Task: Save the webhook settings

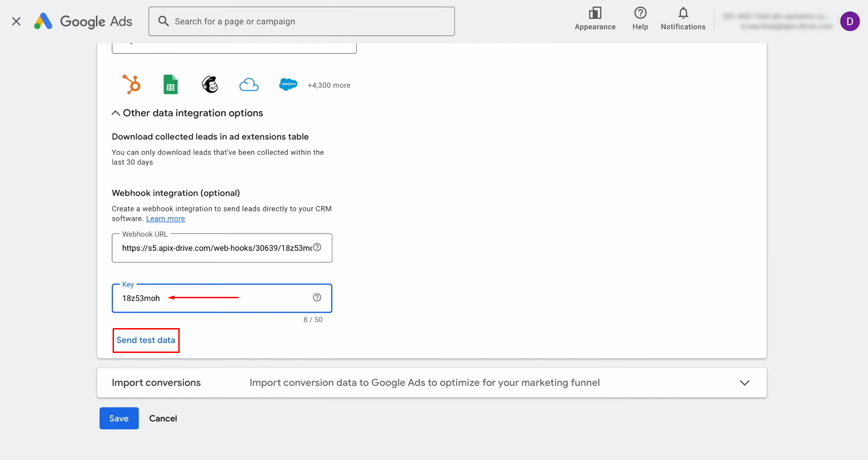Action: pos(119,418)
